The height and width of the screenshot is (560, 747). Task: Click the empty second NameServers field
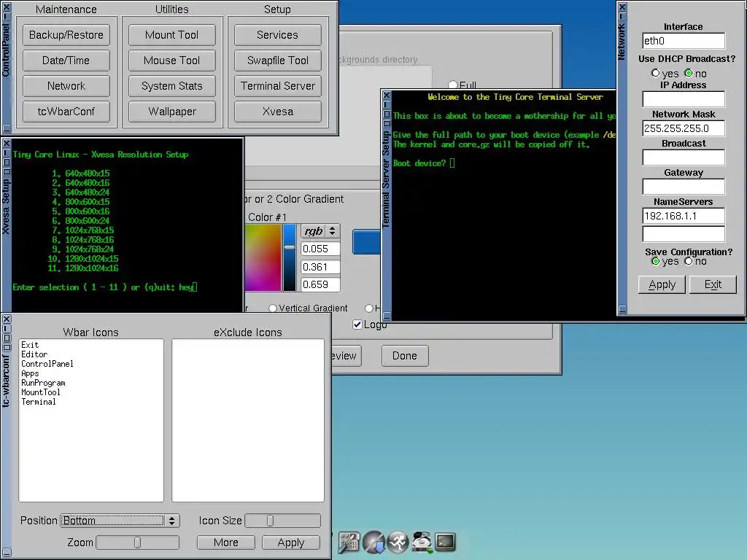(x=684, y=234)
